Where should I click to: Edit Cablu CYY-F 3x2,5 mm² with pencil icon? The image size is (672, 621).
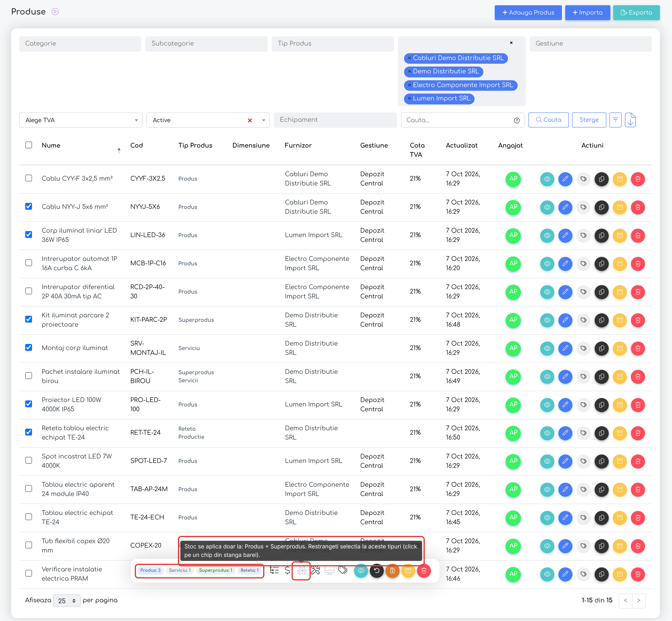tap(565, 179)
